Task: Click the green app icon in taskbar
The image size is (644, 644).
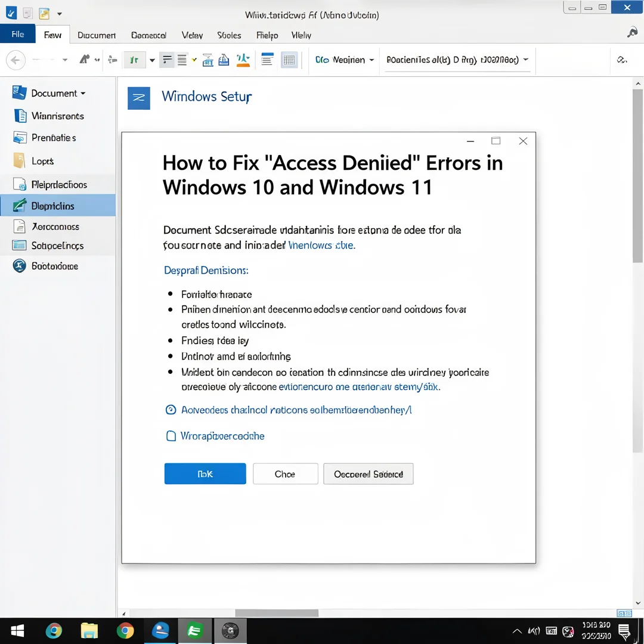Action: (x=194, y=630)
